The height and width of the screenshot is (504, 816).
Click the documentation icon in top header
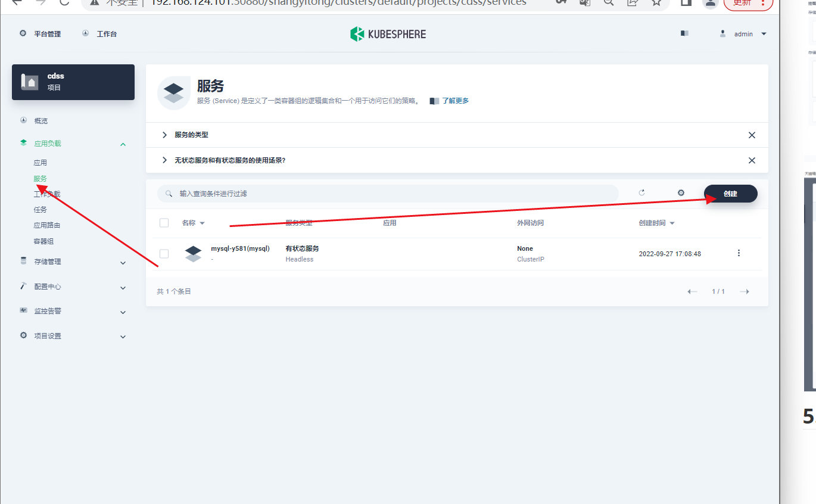click(x=684, y=34)
